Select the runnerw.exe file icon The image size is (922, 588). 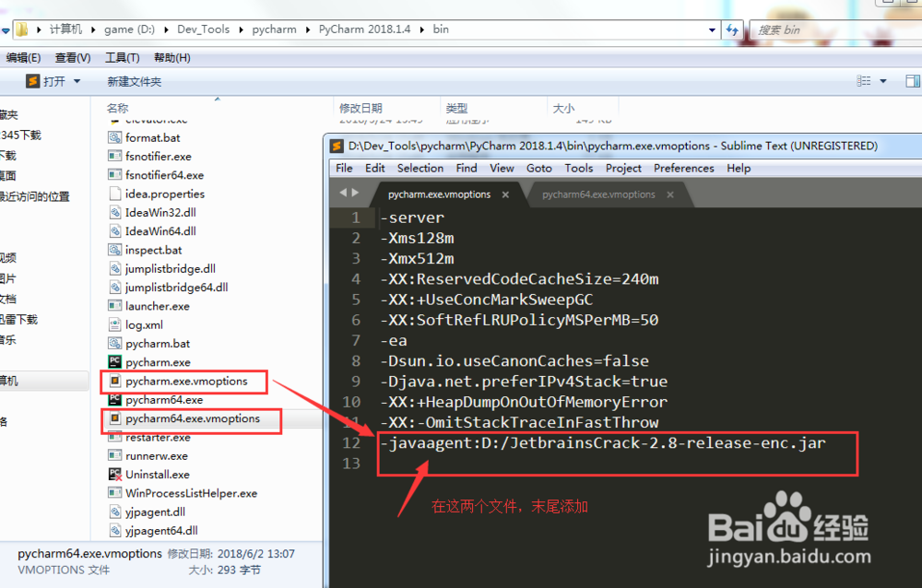point(114,455)
